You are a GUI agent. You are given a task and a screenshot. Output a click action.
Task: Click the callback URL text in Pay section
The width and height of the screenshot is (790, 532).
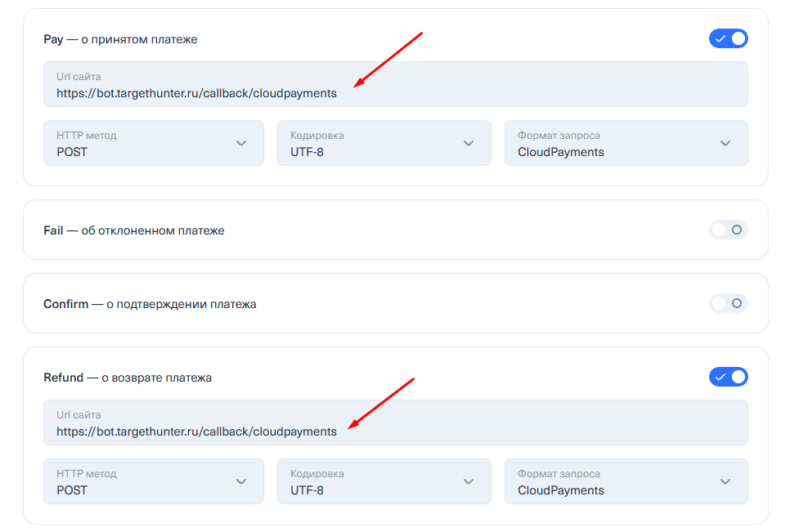[x=196, y=93]
